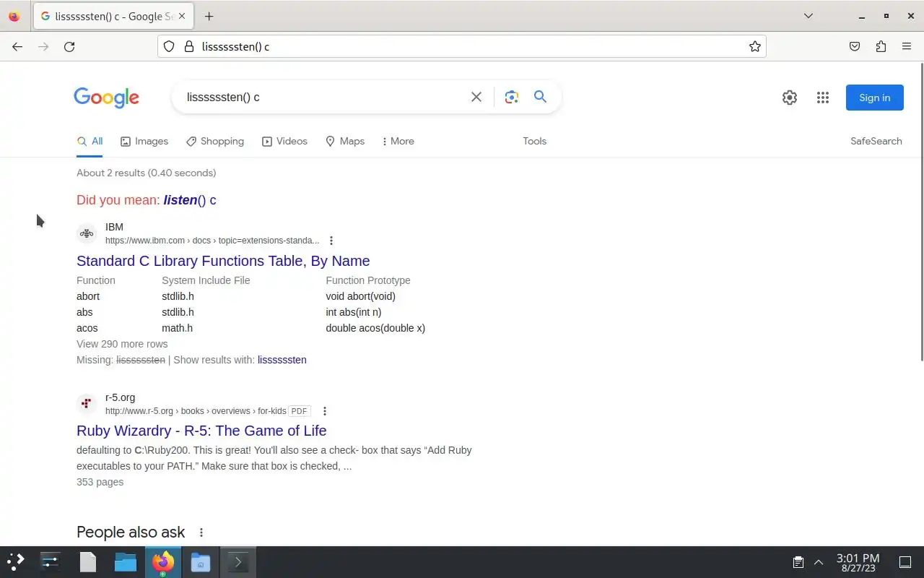The image size is (924, 578).
Task: Click the 'double acos(double x)' table cell
Action: 375,328
